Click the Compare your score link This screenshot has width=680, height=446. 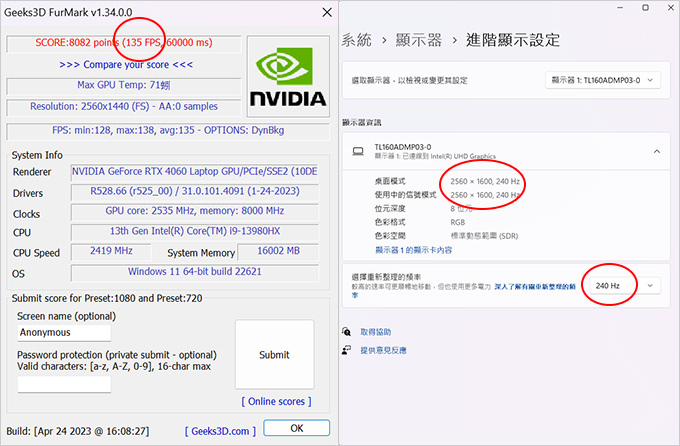pyautogui.click(x=126, y=65)
